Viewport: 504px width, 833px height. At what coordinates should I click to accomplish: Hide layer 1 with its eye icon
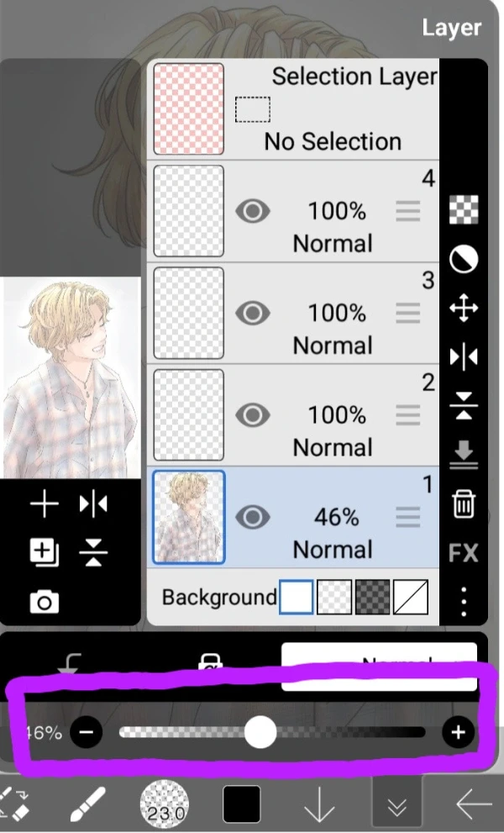click(253, 517)
